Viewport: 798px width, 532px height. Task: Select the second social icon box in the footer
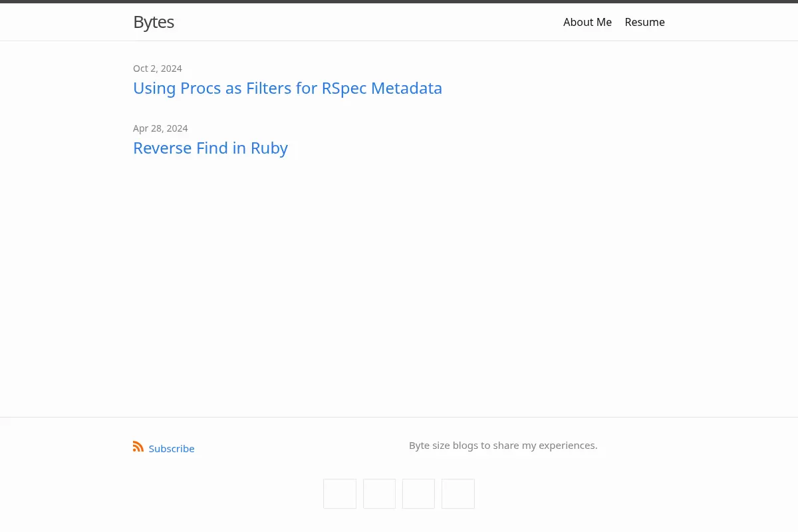pyautogui.click(x=379, y=493)
